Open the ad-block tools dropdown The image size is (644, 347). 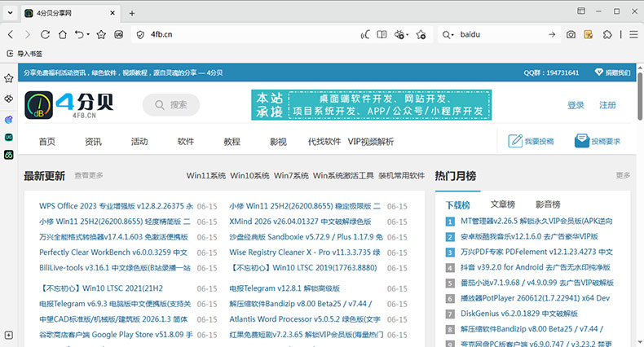point(401,35)
